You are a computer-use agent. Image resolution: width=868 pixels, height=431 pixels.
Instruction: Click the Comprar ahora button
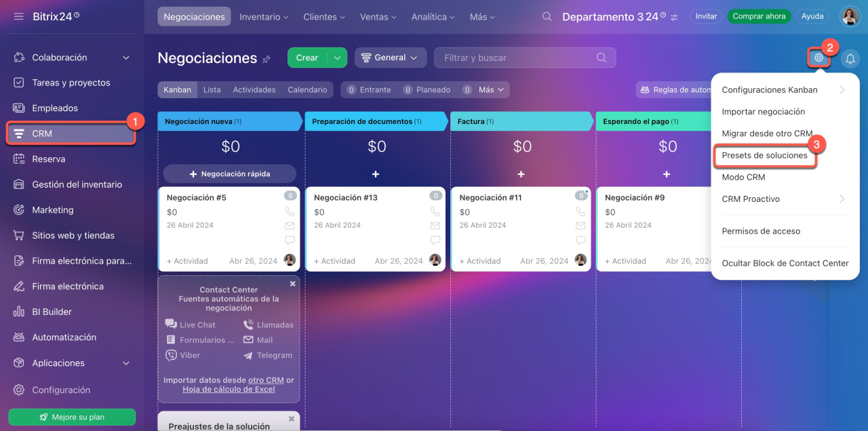tap(759, 16)
